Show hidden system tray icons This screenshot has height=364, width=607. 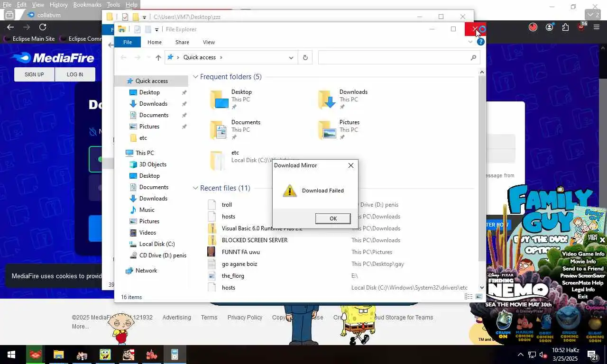click(520, 355)
